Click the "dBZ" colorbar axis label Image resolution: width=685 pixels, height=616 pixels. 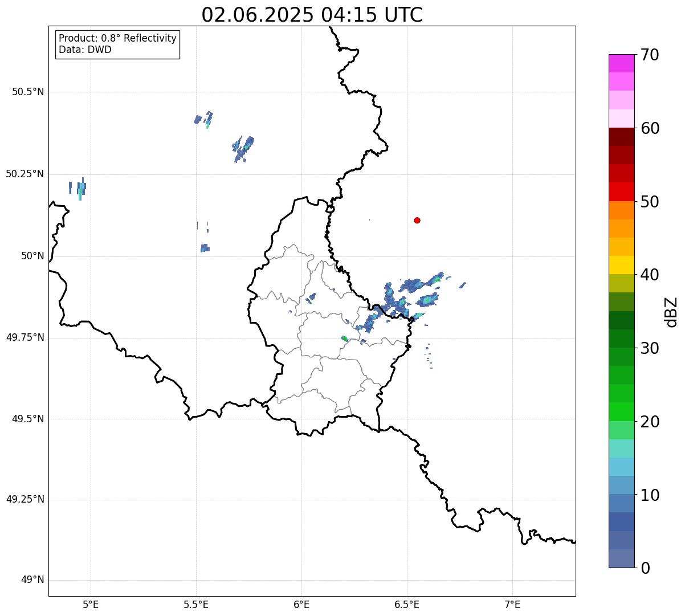(671, 312)
